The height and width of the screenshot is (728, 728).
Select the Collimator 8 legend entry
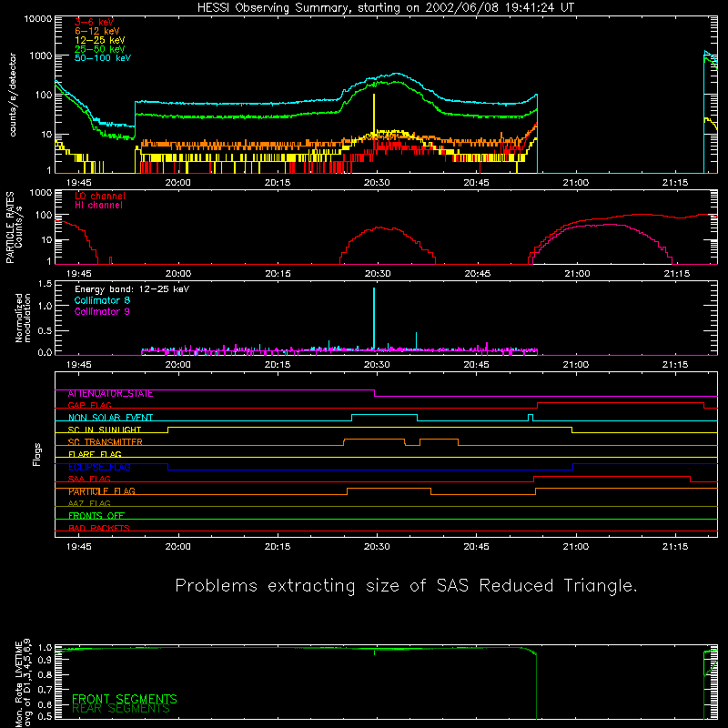(102, 300)
